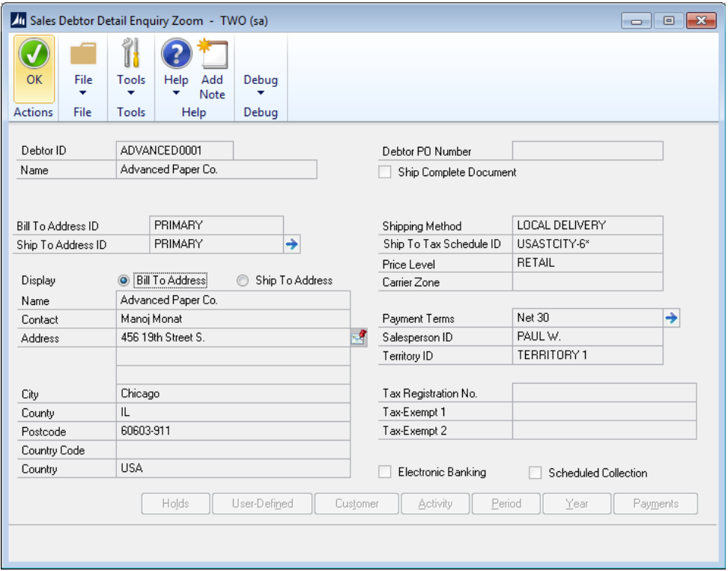Viewport: 728px width, 571px height.
Task: Click the arrow beside Ship To Address ID
Action: pyautogui.click(x=292, y=244)
